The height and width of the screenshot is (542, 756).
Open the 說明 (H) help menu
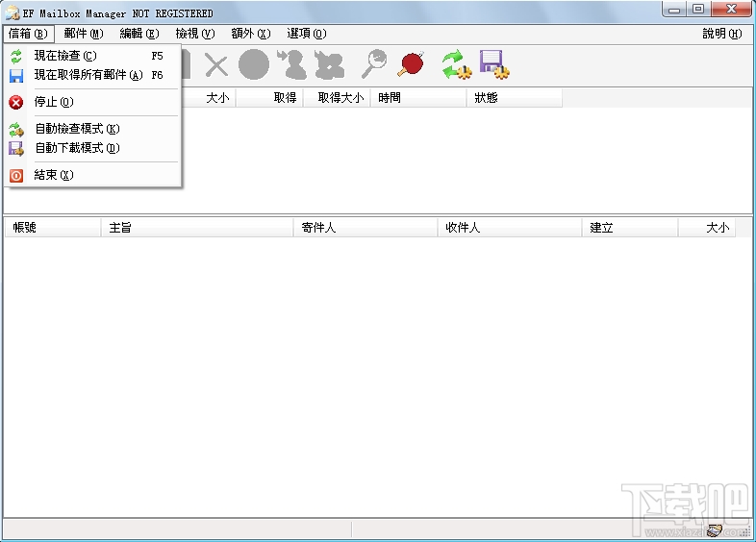pyautogui.click(x=721, y=34)
